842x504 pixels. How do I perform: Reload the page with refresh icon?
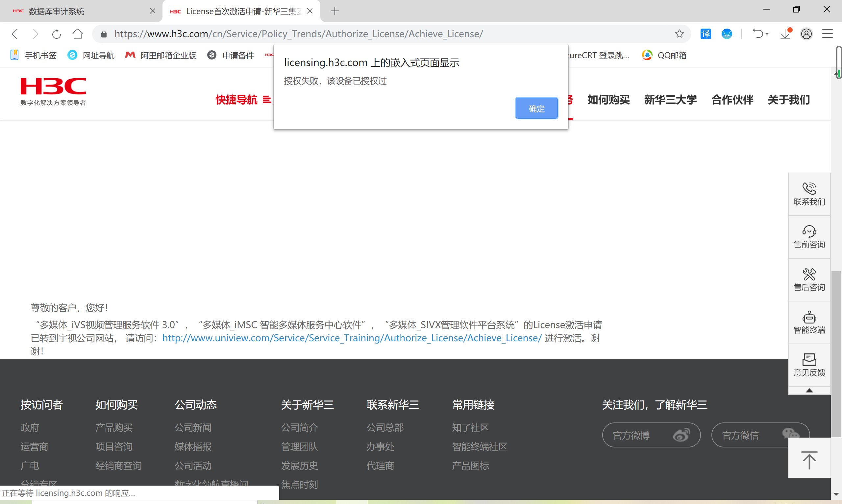[x=56, y=34]
